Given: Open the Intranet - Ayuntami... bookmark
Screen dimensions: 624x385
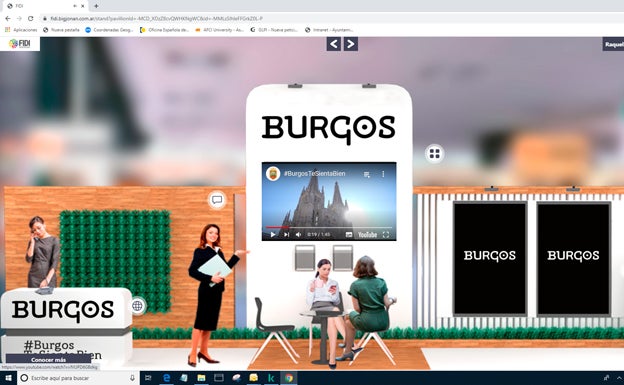Looking at the screenshot, I should coord(329,30).
